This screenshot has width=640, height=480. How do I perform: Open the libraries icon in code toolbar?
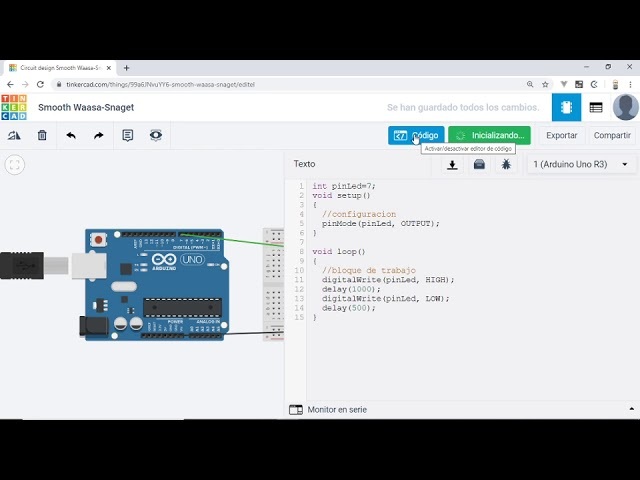tap(479, 164)
